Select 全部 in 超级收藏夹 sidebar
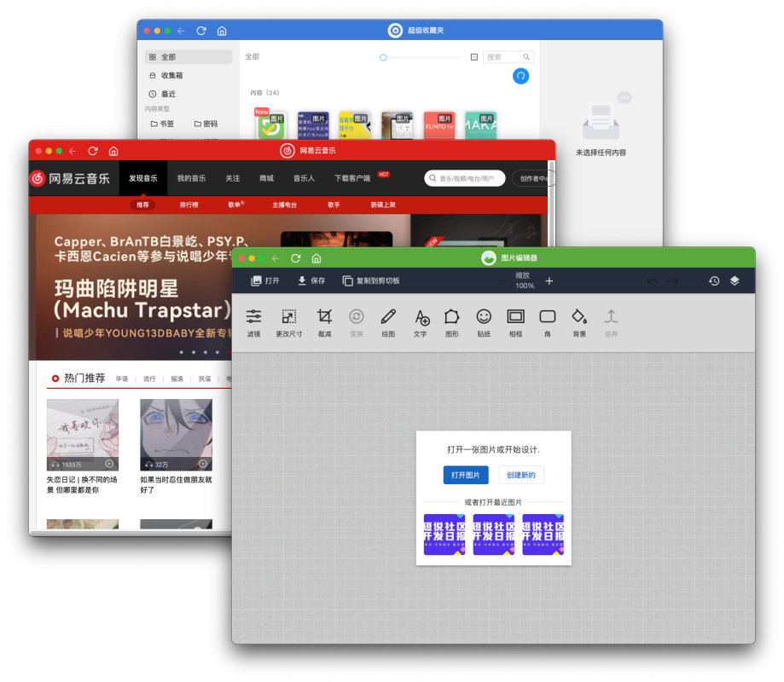The width and height of the screenshot is (784, 682). coord(189,57)
